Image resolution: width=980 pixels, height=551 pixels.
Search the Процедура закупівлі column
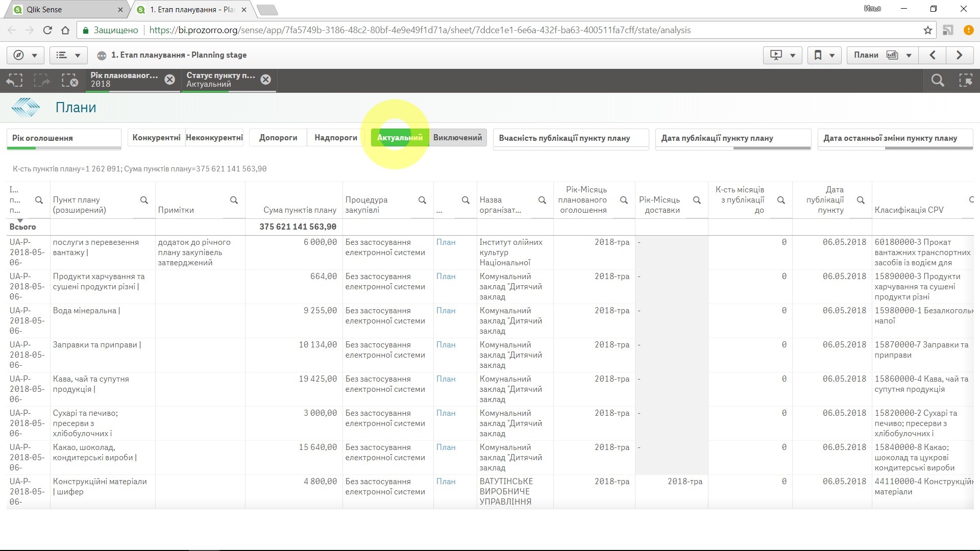point(422,200)
